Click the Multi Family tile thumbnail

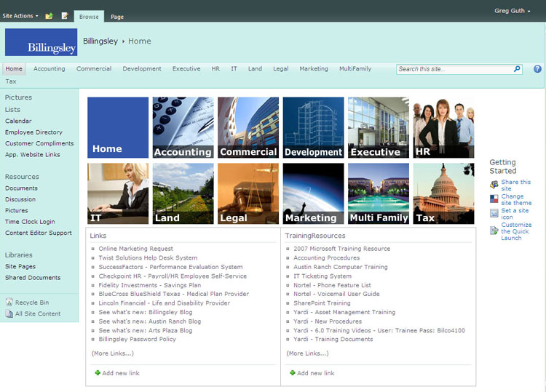379,193
